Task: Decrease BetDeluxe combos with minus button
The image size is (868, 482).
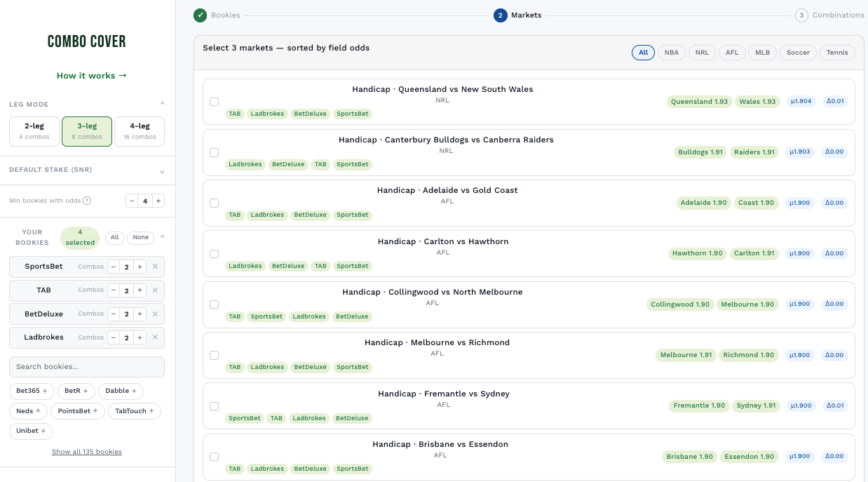Action: point(114,314)
